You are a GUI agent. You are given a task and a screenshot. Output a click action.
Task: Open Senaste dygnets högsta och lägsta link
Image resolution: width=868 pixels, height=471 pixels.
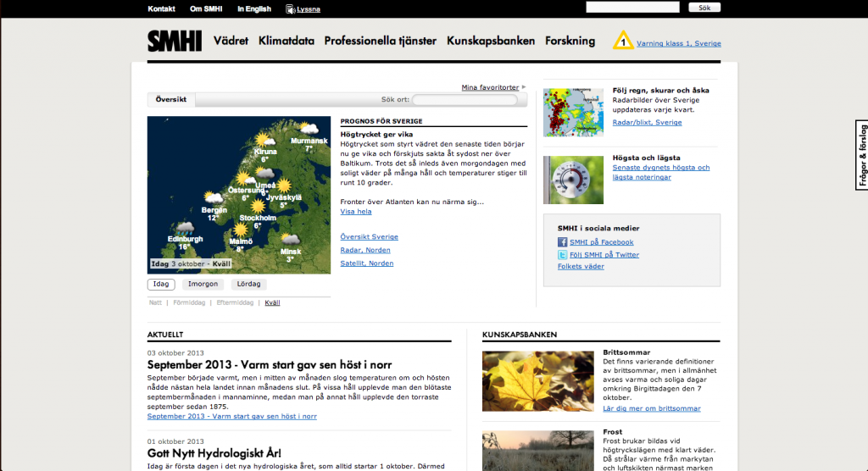click(x=661, y=172)
